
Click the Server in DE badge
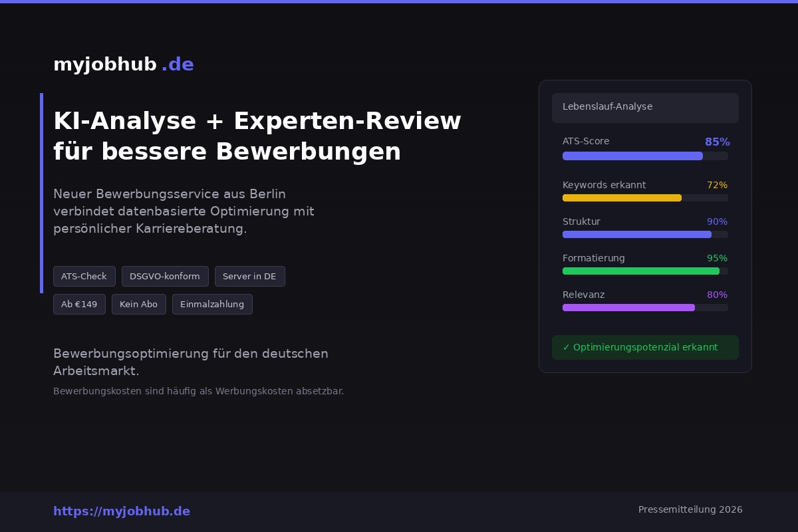point(250,276)
